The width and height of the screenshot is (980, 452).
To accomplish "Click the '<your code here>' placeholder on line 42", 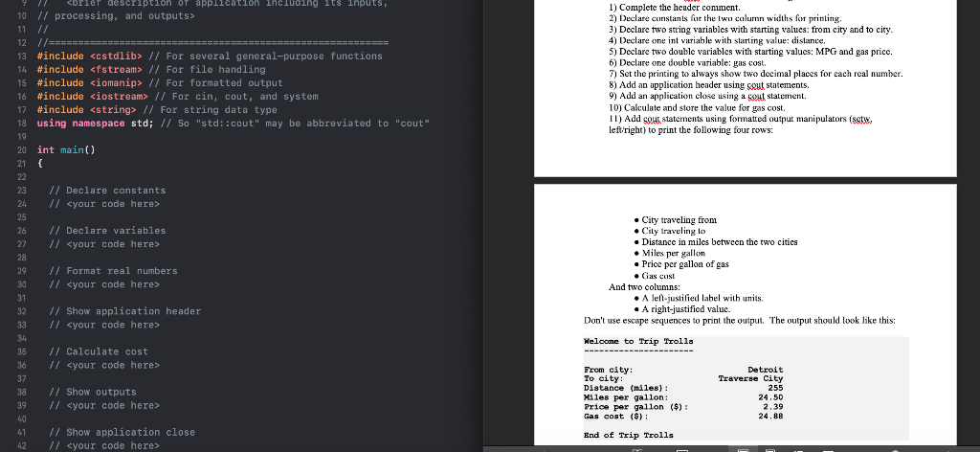I will click(113, 445).
